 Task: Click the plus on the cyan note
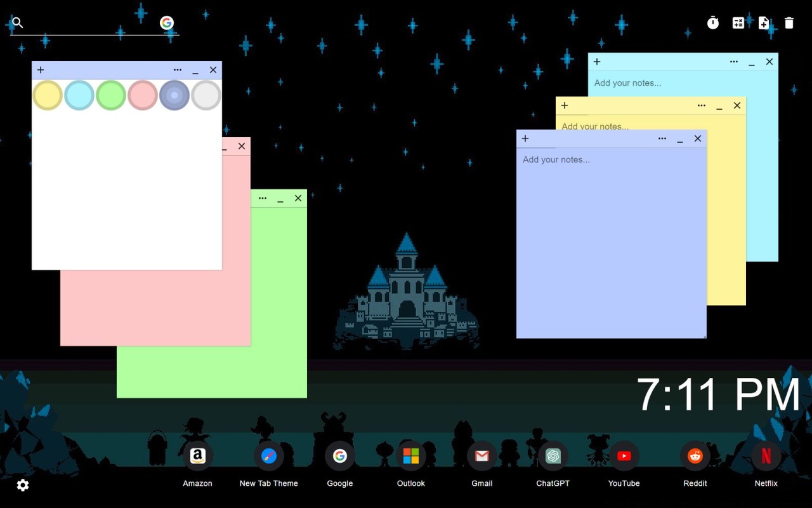(597, 62)
